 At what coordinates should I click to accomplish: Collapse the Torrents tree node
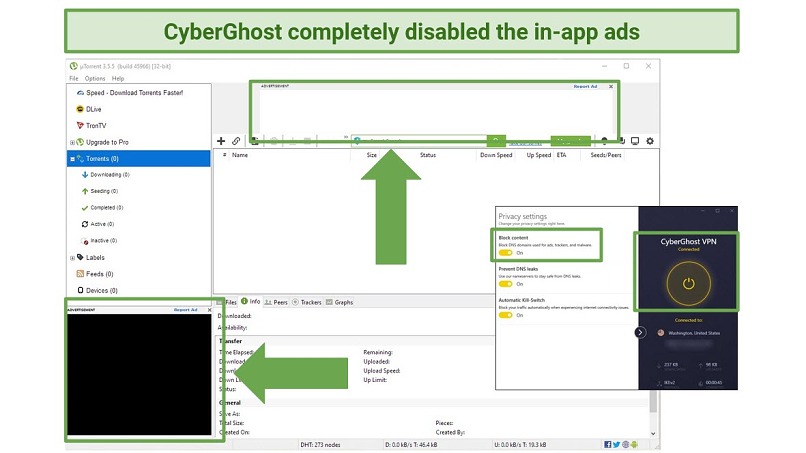click(72, 159)
